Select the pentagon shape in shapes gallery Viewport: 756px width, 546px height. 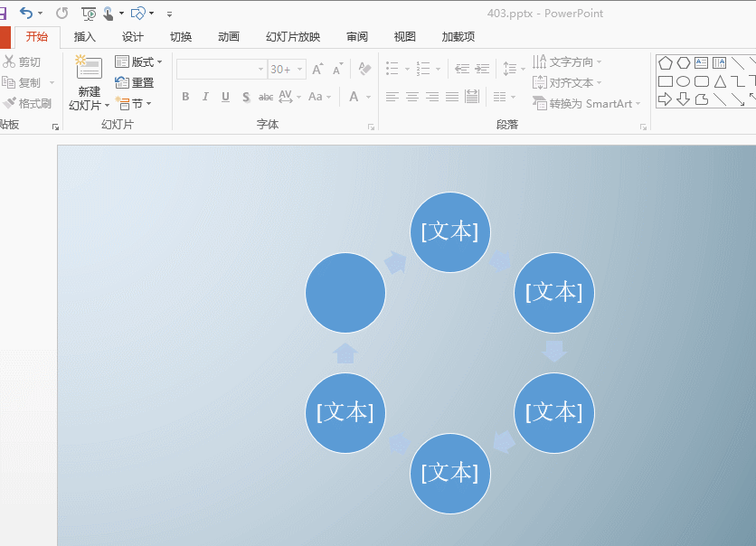click(665, 62)
